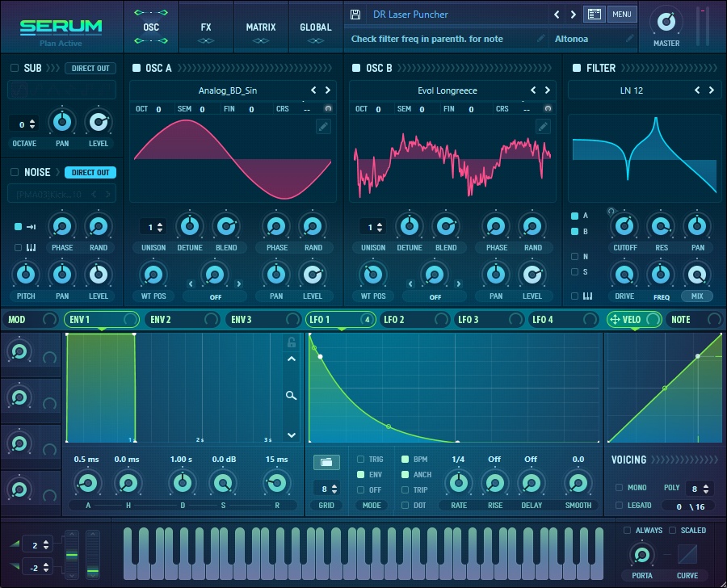
Task: Switch to the MATRIX tab
Action: 261,27
